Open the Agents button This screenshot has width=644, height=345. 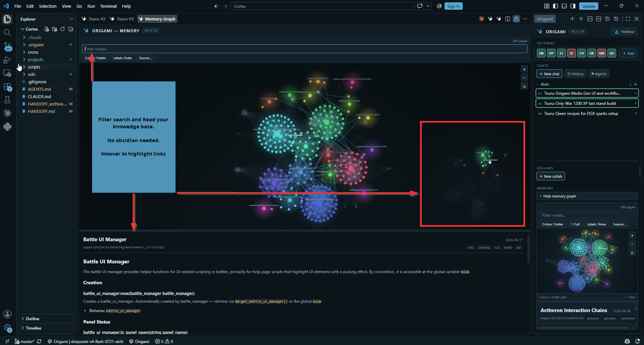[x=599, y=74]
